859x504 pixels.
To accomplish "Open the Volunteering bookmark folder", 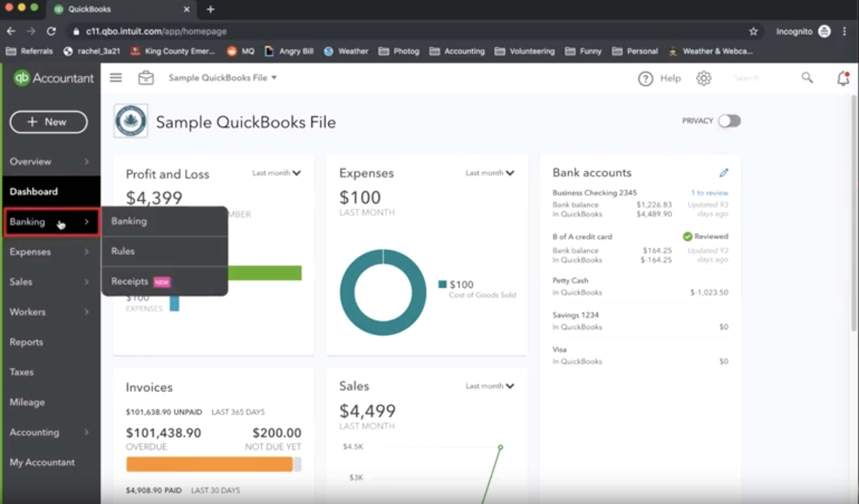I will pyautogui.click(x=525, y=51).
